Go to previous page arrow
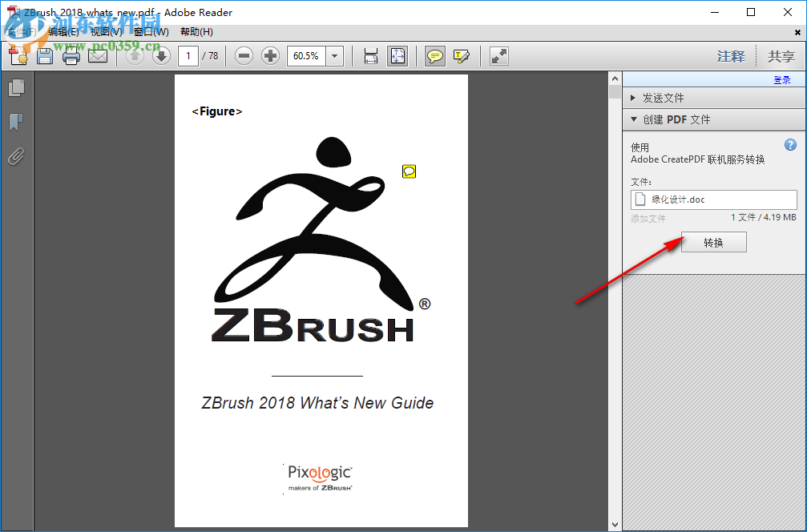This screenshot has height=532, width=807. click(x=135, y=55)
